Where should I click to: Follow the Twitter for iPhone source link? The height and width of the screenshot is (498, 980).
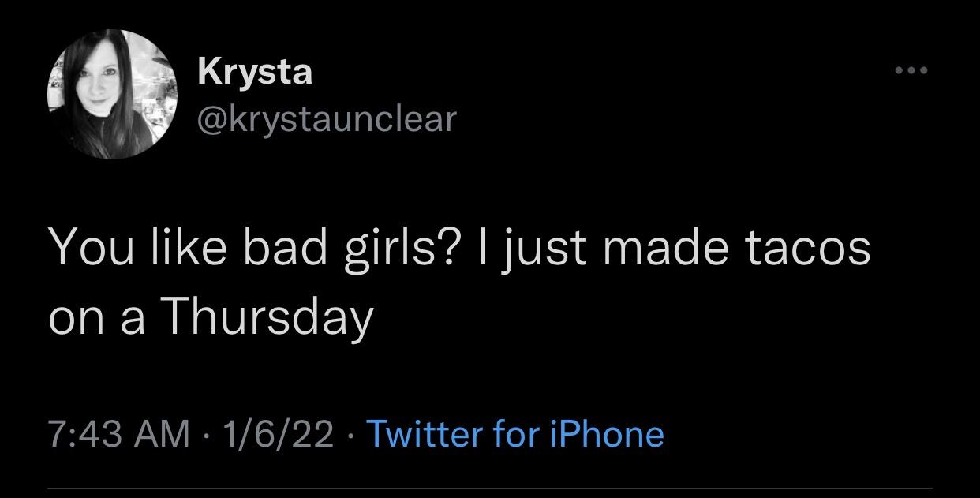(516, 434)
